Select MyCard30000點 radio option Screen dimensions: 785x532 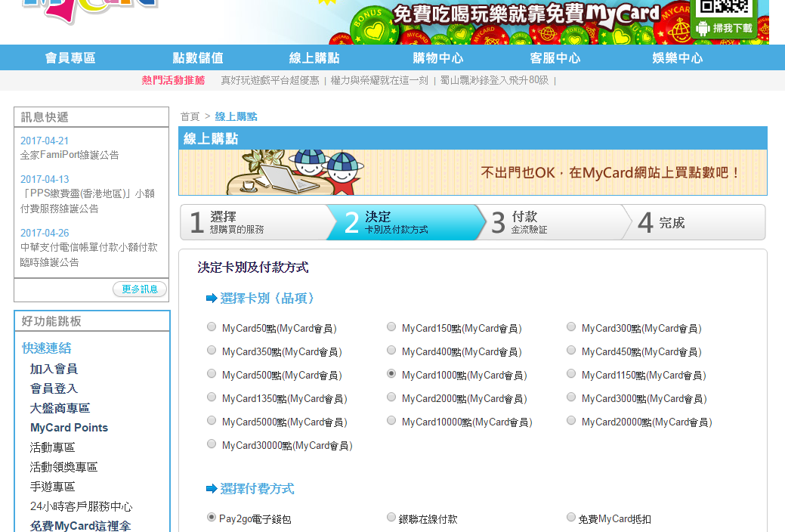(212, 444)
